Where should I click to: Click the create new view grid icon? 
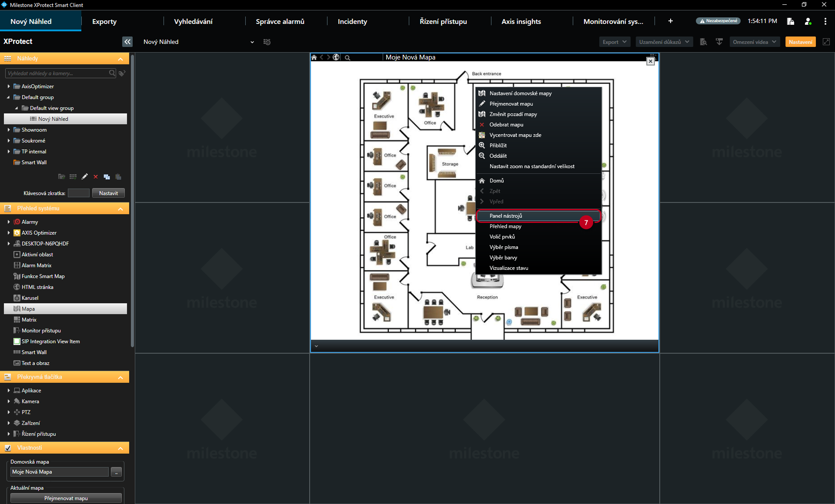pos(73,177)
